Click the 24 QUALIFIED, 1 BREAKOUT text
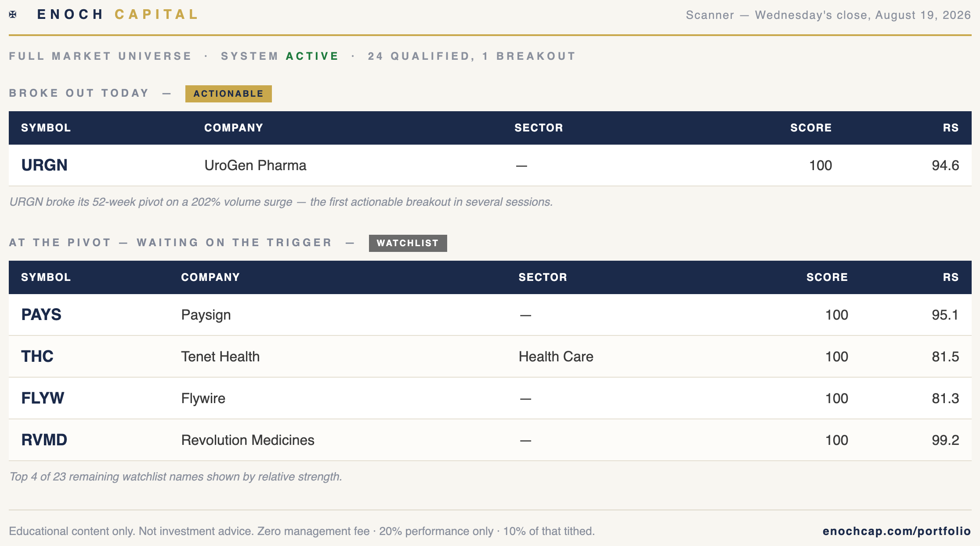This screenshot has height=546, width=980. click(x=472, y=56)
